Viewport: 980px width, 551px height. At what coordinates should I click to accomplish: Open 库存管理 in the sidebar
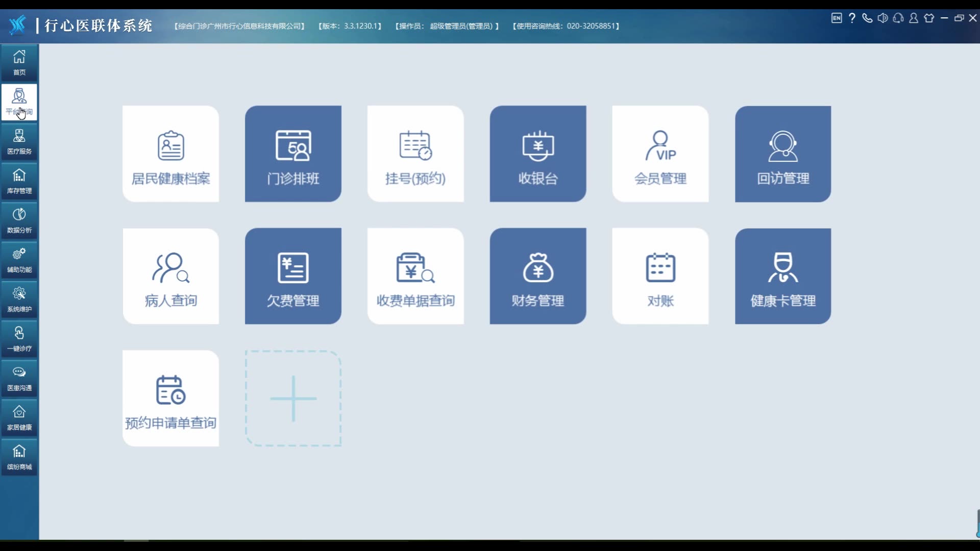click(19, 181)
